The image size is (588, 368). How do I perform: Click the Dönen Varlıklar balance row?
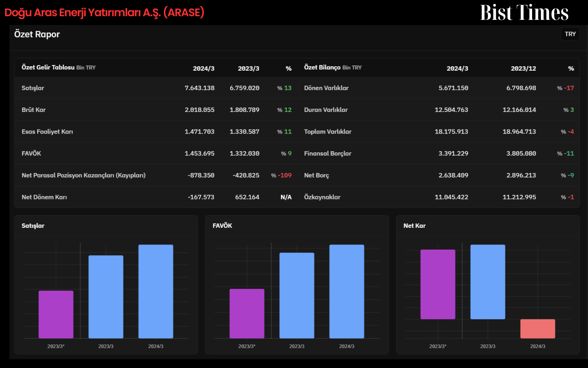(438, 88)
